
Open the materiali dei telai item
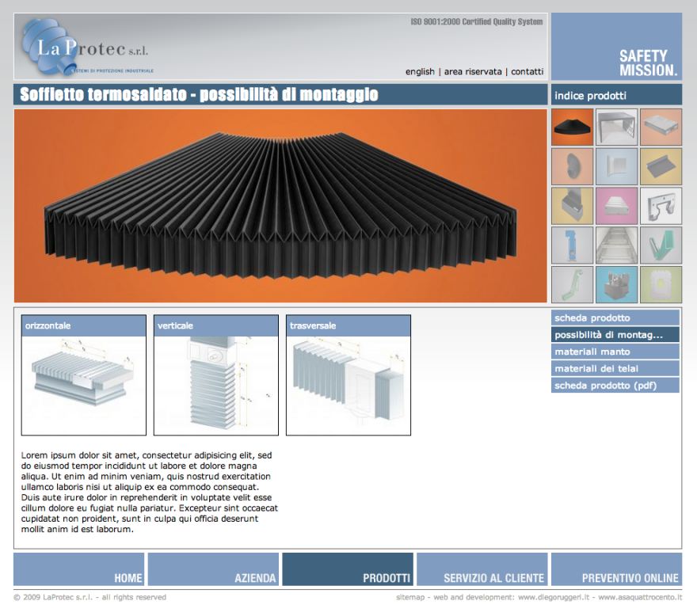click(615, 368)
